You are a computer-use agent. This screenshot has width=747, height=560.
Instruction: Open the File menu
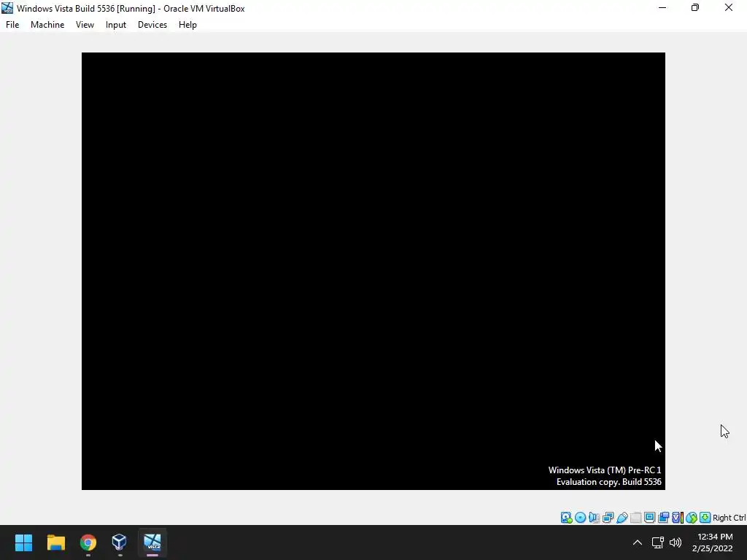tap(12, 25)
